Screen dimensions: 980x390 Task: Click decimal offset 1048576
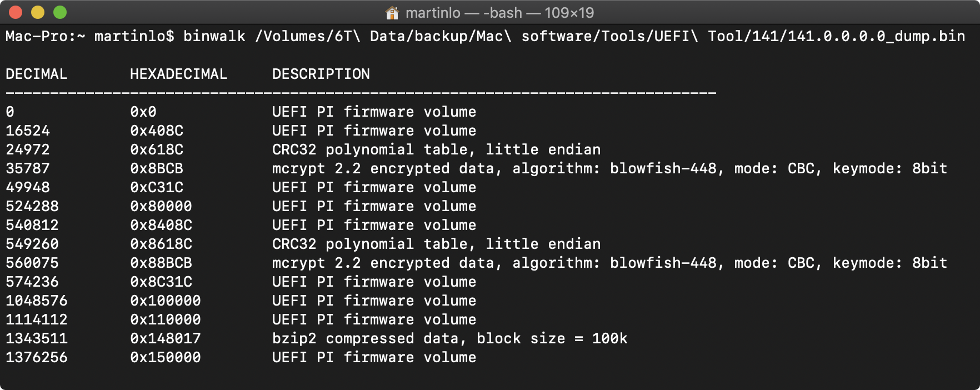[x=37, y=301]
